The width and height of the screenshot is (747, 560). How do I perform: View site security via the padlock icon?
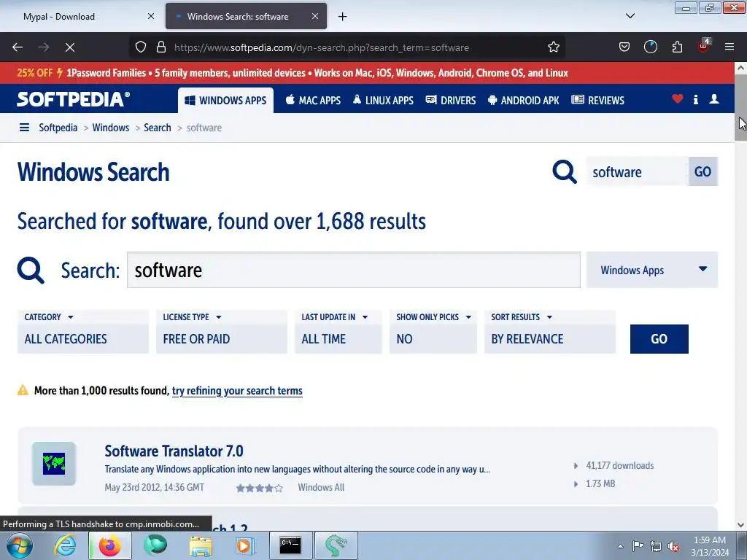(x=161, y=47)
